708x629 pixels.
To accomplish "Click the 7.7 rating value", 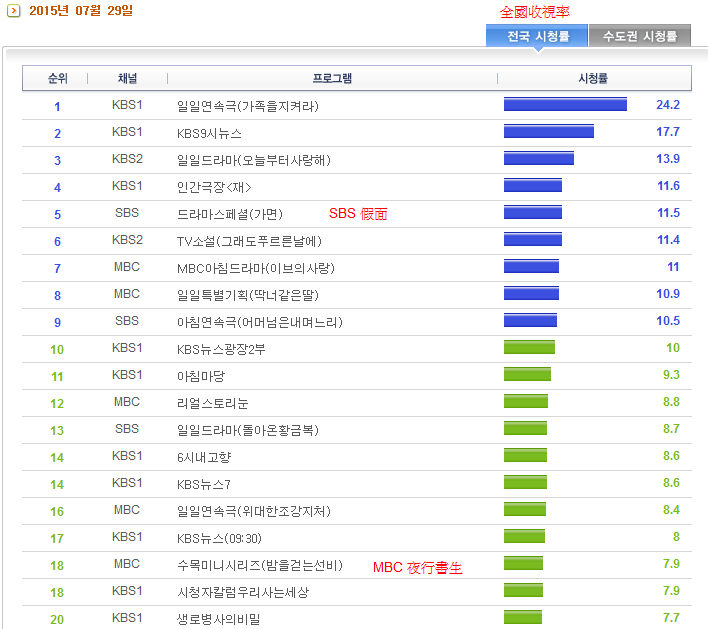I will pyautogui.click(x=671, y=618).
